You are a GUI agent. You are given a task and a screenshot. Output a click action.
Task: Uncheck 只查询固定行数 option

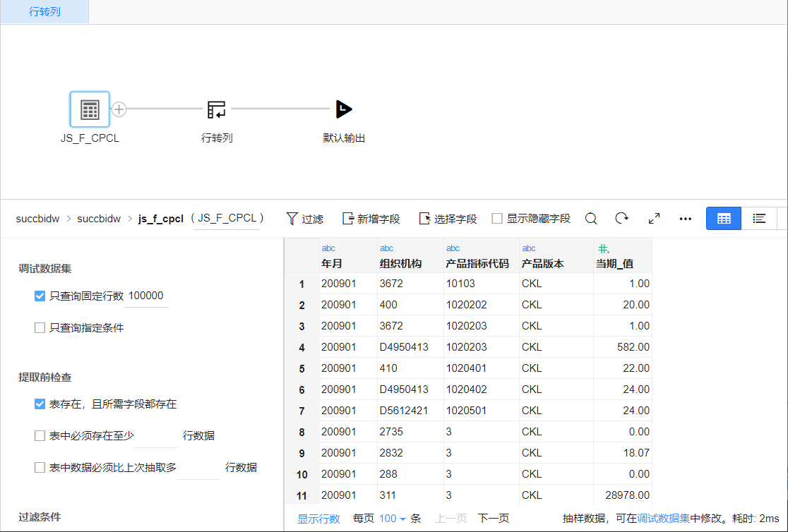coord(40,296)
